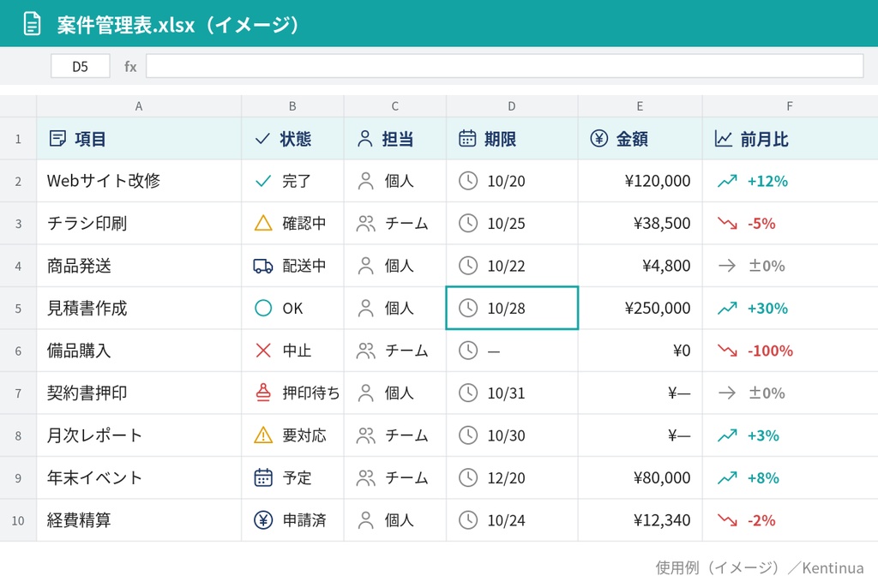Click the note icon in 項目 header
Viewport: 878px width, 588px height.
point(57,138)
